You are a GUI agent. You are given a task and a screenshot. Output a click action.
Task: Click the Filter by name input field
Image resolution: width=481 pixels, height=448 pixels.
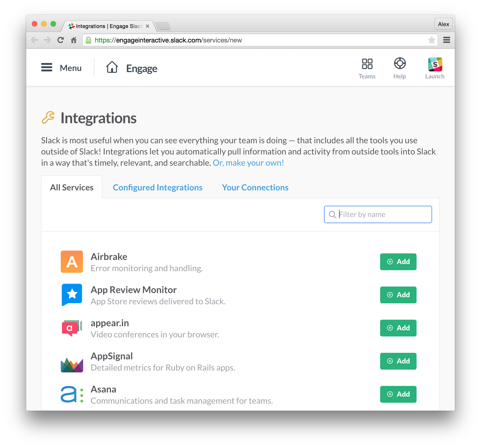point(378,214)
